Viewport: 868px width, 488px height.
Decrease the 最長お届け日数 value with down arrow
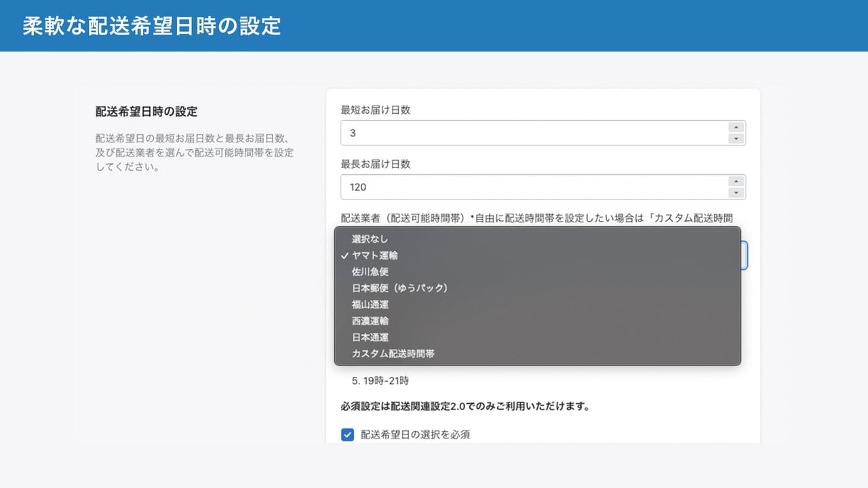[x=736, y=192]
